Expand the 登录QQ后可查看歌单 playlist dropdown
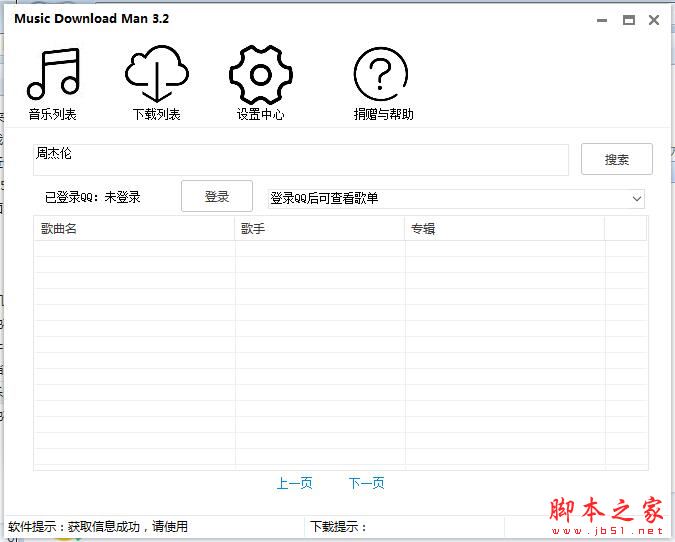Screen dimensions: 675x542 tap(637, 199)
